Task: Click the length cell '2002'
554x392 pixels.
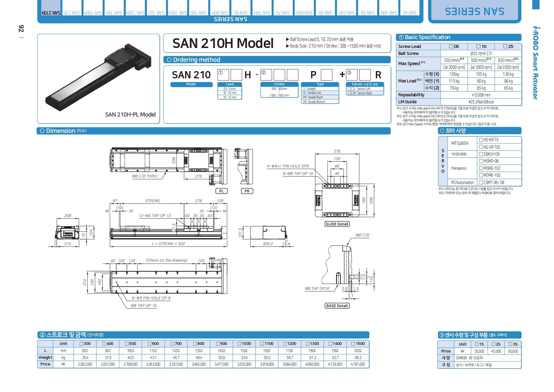Action: point(358,351)
